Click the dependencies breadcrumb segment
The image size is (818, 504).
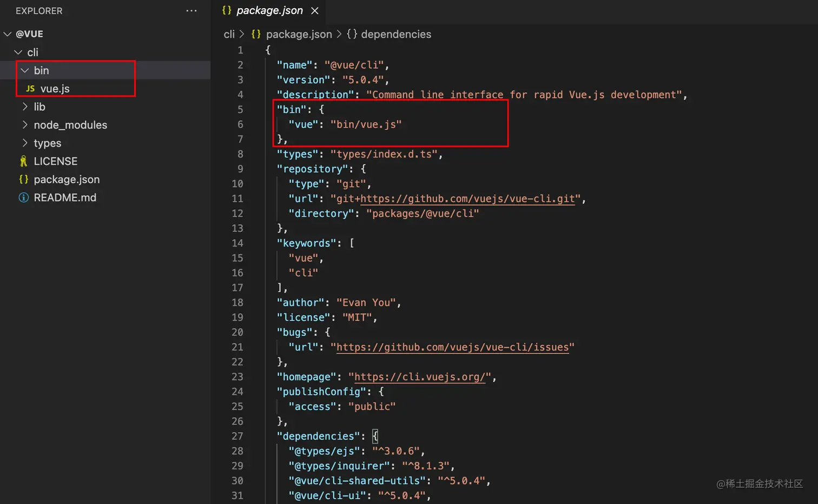point(396,34)
